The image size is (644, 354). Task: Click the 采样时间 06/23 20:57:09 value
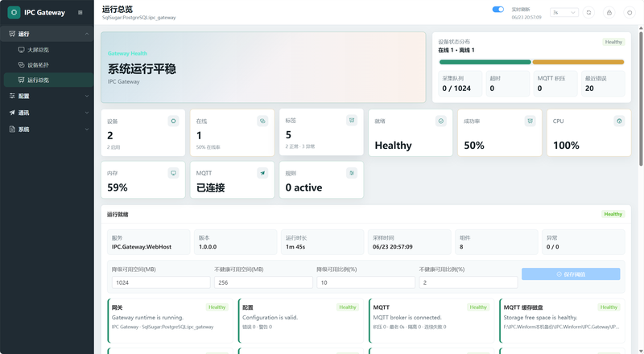pos(393,247)
